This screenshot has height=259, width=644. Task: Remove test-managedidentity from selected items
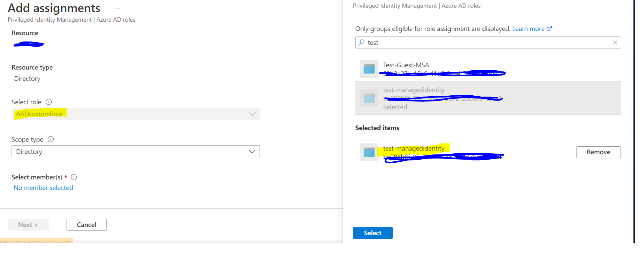coord(598,152)
